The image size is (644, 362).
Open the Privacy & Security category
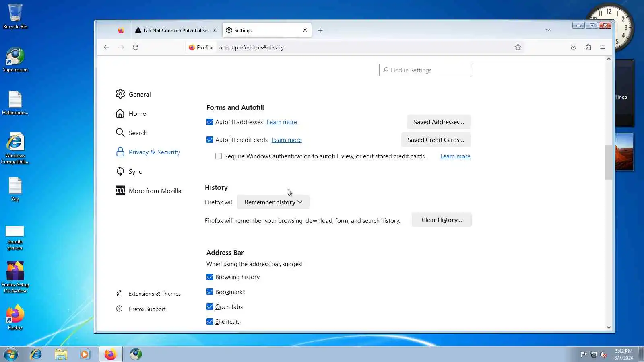tap(148, 152)
